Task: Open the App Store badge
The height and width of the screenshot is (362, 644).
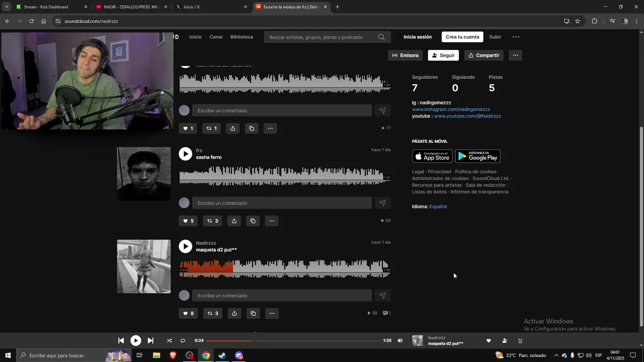Action: [x=432, y=156]
